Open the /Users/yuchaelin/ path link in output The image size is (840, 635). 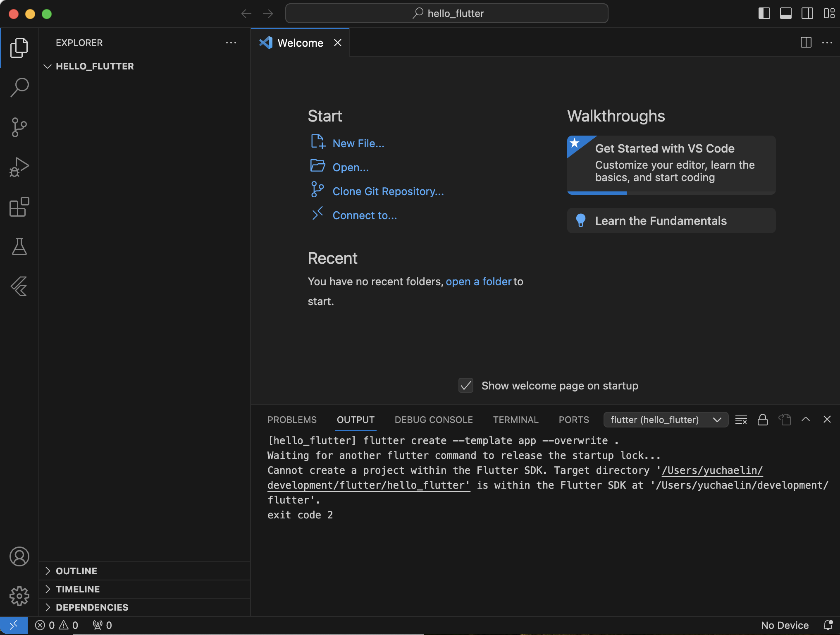[712, 470]
